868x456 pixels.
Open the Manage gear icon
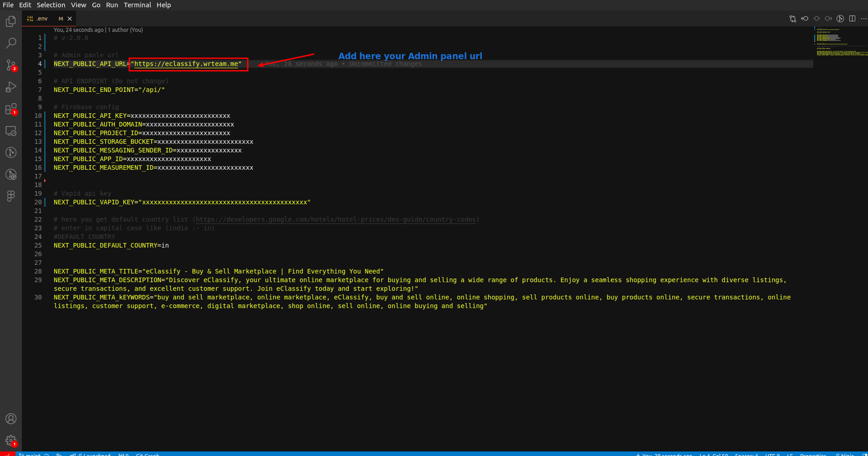11,441
